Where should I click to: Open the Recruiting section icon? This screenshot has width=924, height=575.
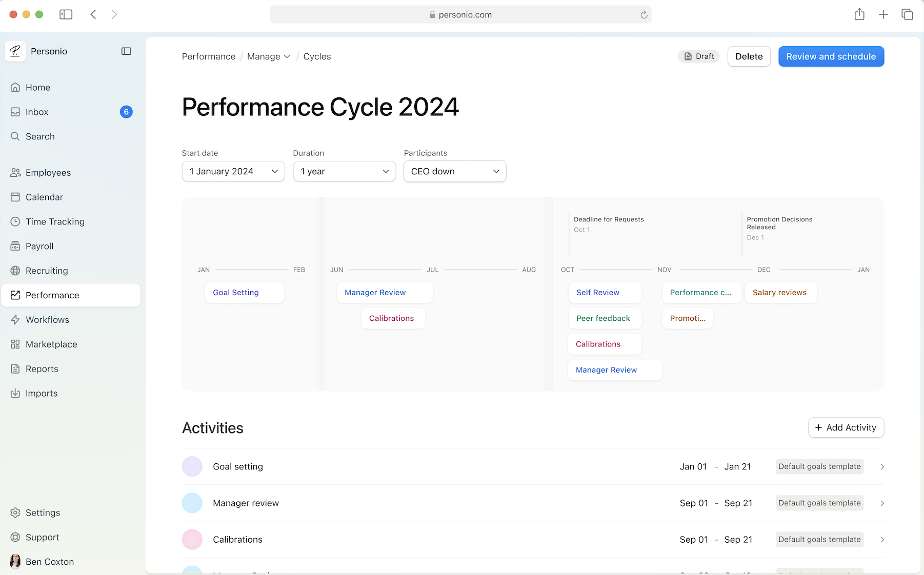pyautogui.click(x=16, y=271)
